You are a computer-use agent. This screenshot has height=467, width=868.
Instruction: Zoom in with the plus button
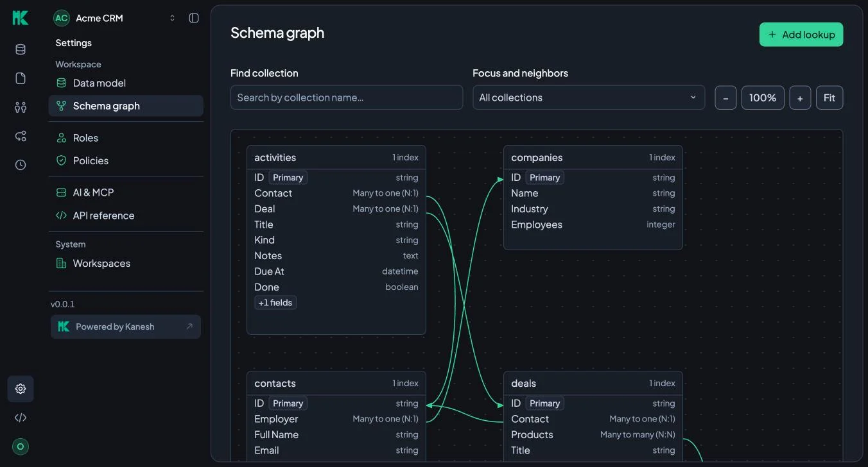point(800,98)
